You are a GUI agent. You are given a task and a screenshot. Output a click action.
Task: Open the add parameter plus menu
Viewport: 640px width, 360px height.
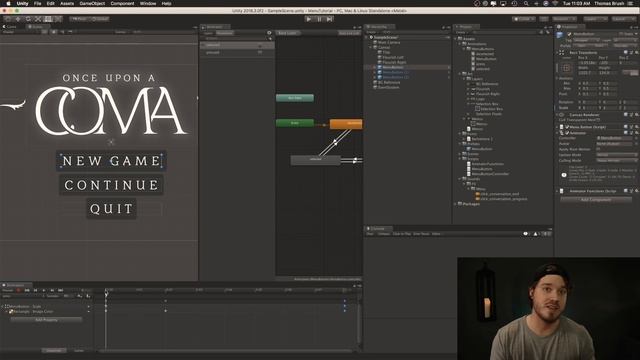pos(270,38)
